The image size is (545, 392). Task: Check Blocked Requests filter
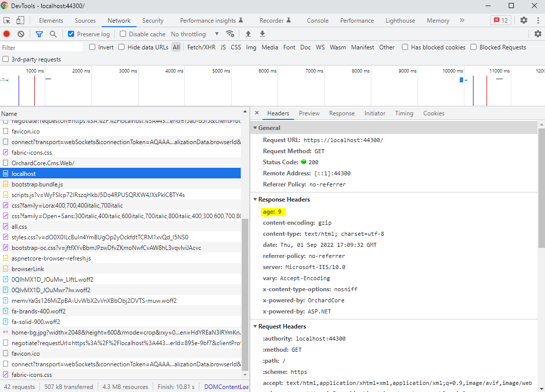coord(473,47)
